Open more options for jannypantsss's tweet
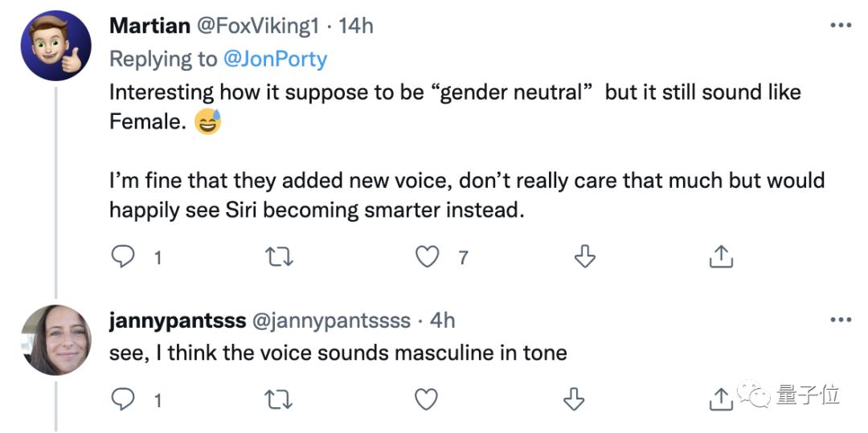 pos(840,321)
